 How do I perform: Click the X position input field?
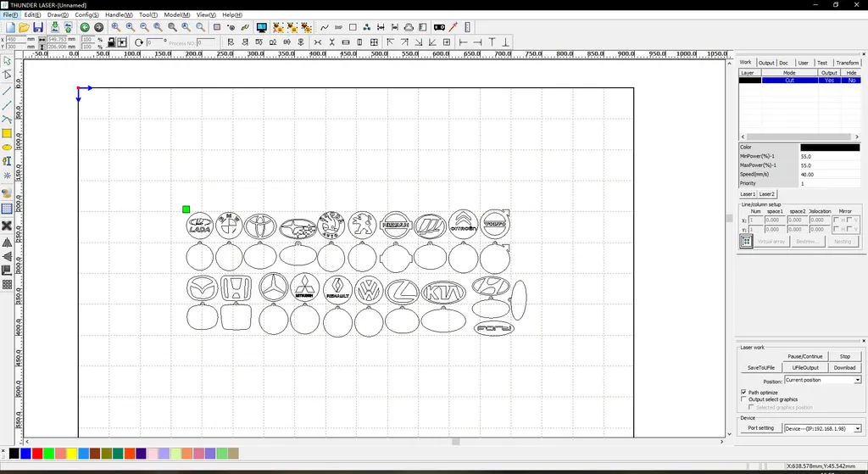[x=15, y=39]
